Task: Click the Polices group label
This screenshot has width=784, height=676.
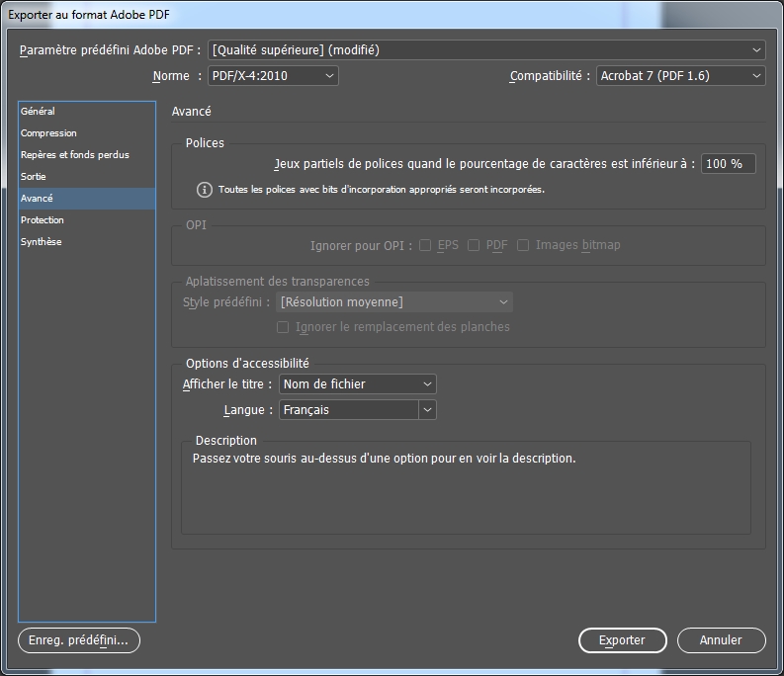Action: (205, 143)
